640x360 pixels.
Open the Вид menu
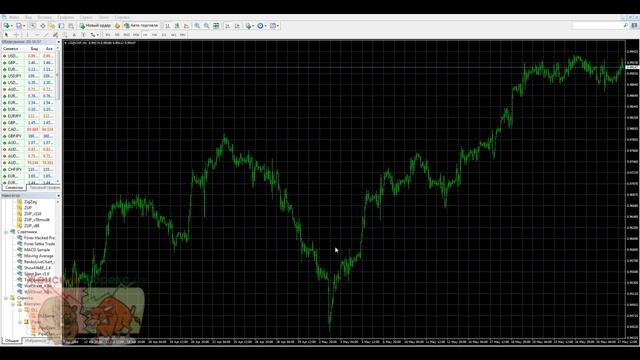click(29, 18)
